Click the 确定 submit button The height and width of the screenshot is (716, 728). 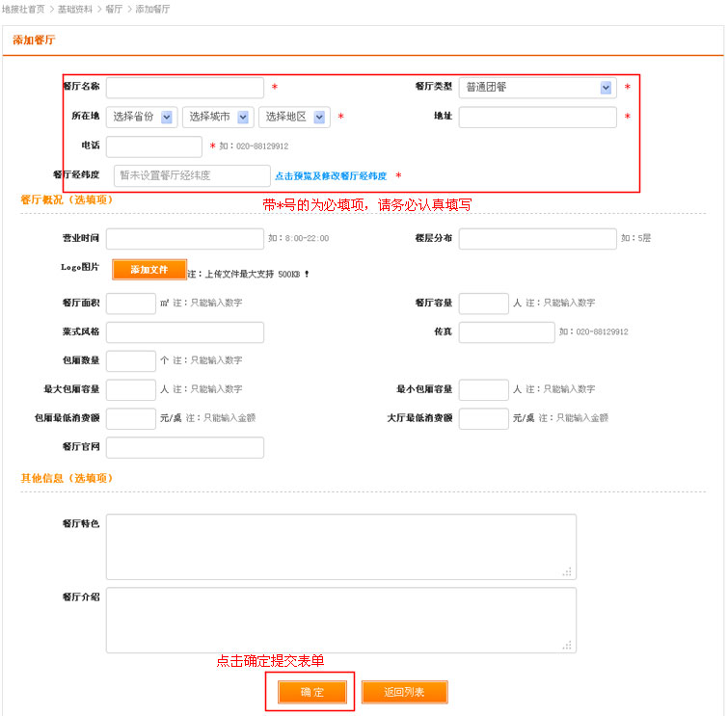(311, 692)
